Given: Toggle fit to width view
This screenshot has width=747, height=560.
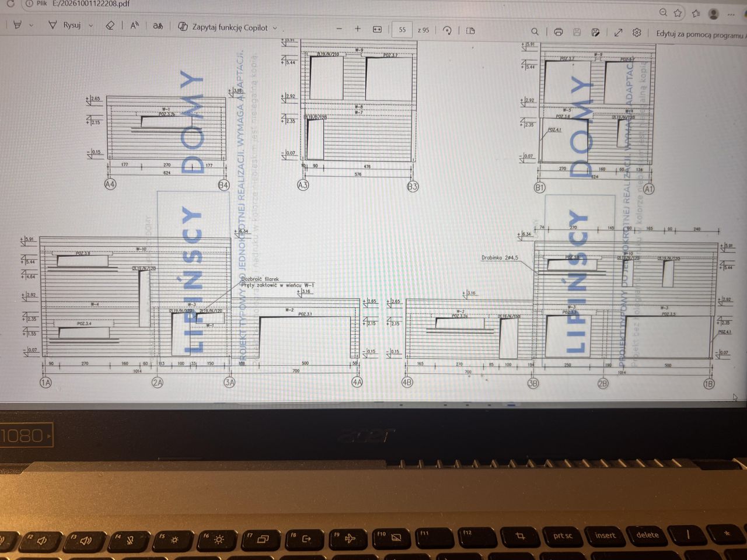Looking at the screenshot, I should [x=377, y=29].
